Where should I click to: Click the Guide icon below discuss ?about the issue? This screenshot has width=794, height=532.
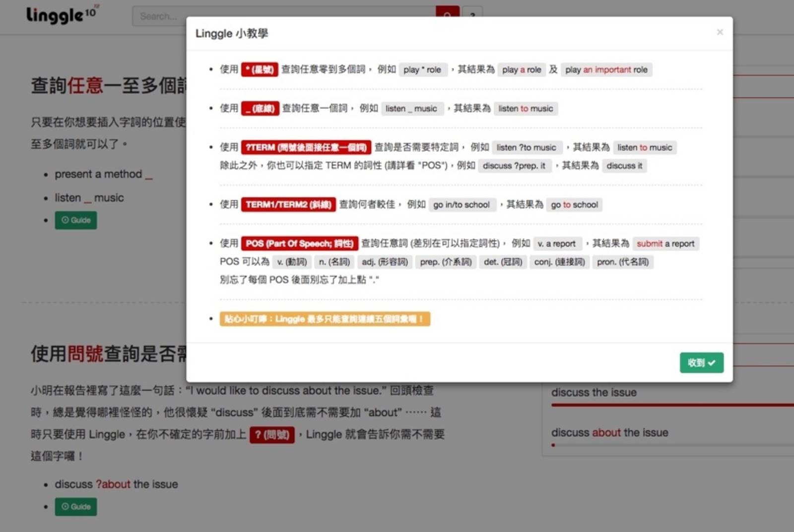(x=65, y=507)
